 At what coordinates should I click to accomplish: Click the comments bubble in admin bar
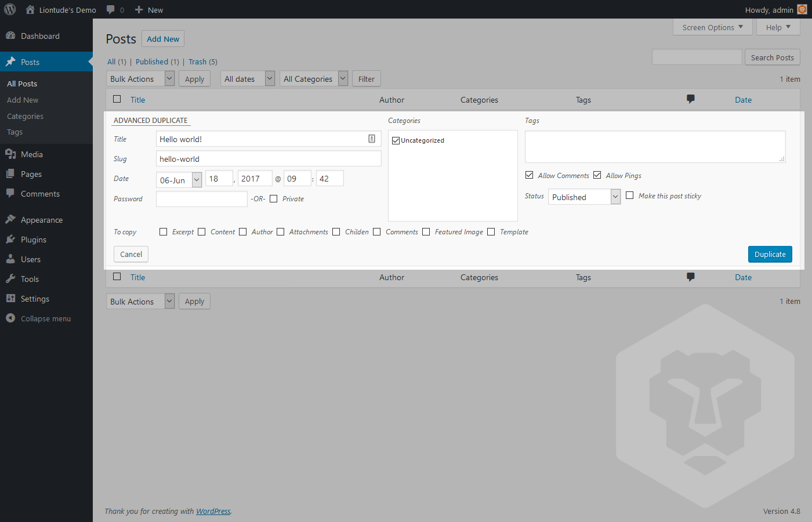tap(110, 9)
